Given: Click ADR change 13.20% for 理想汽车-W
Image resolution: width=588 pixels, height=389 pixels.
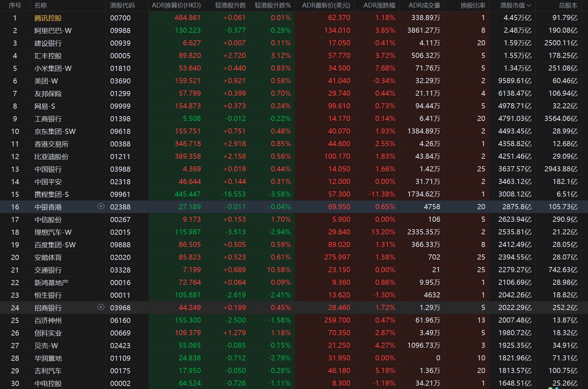Looking at the screenshot, I should pyautogui.click(x=383, y=232).
